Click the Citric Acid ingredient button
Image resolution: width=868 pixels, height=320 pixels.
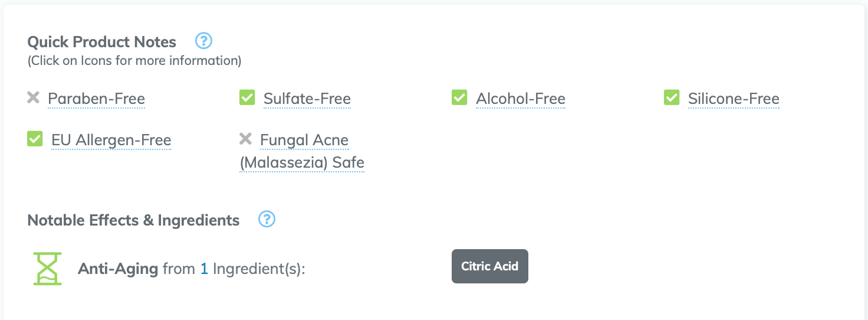point(489,266)
